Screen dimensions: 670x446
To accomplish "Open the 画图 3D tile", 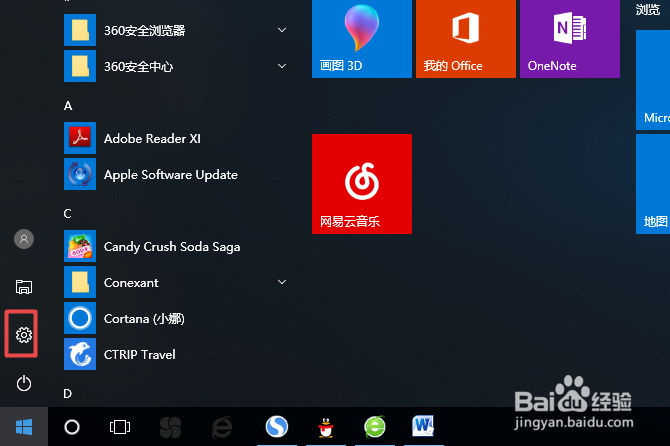I will (x=362, y=39).
